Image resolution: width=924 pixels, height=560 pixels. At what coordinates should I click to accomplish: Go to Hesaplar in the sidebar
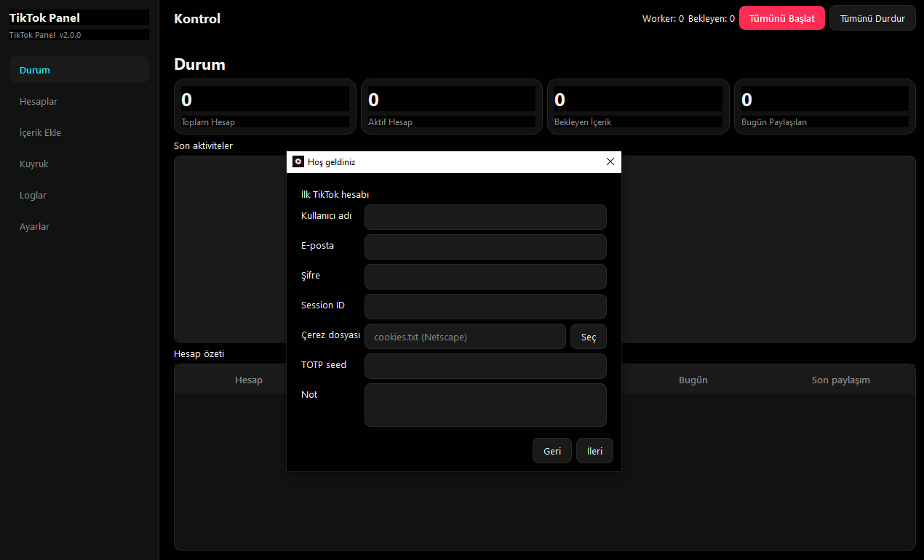[79, 101]
